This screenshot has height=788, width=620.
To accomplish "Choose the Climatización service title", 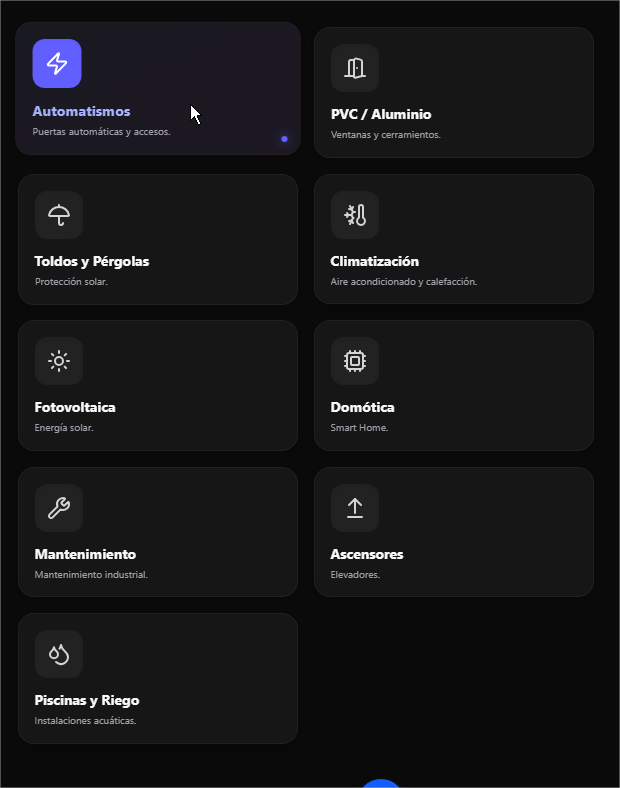I will point(375,261).
